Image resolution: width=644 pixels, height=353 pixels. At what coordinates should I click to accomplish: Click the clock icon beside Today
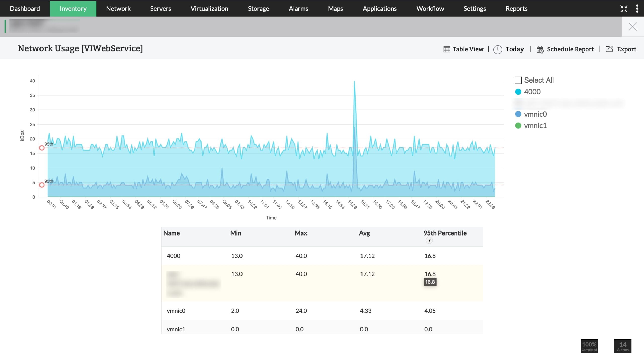coord(498,49)
